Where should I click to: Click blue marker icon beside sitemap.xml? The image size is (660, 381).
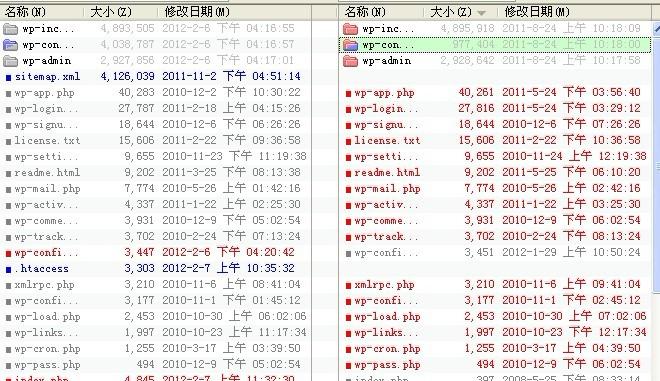8,77
